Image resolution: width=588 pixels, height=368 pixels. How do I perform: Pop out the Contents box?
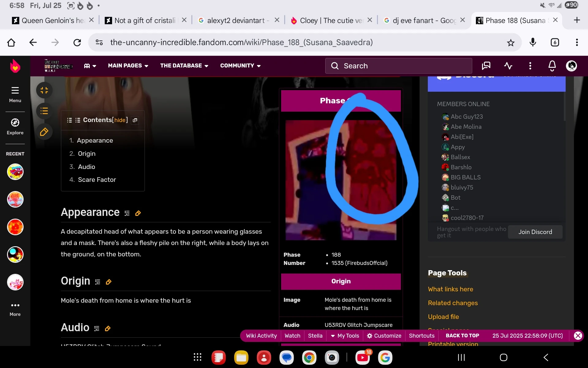(x=135, y=120)
